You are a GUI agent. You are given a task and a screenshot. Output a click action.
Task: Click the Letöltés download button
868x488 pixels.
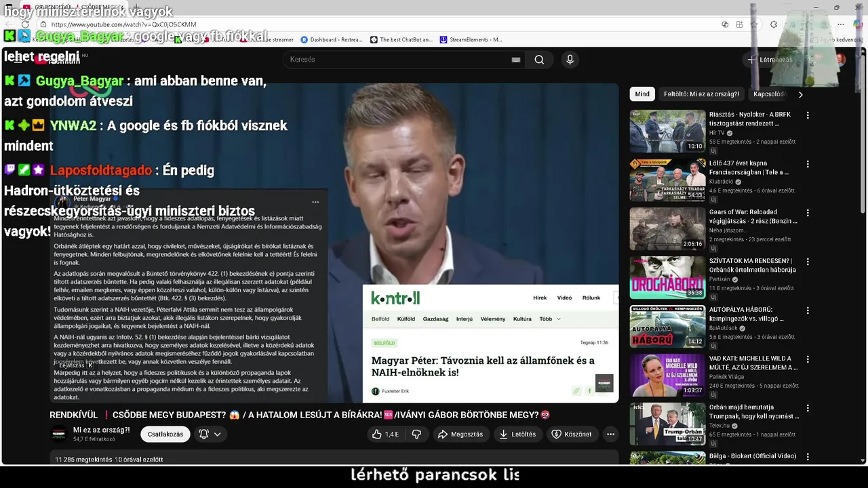point(517,434)
